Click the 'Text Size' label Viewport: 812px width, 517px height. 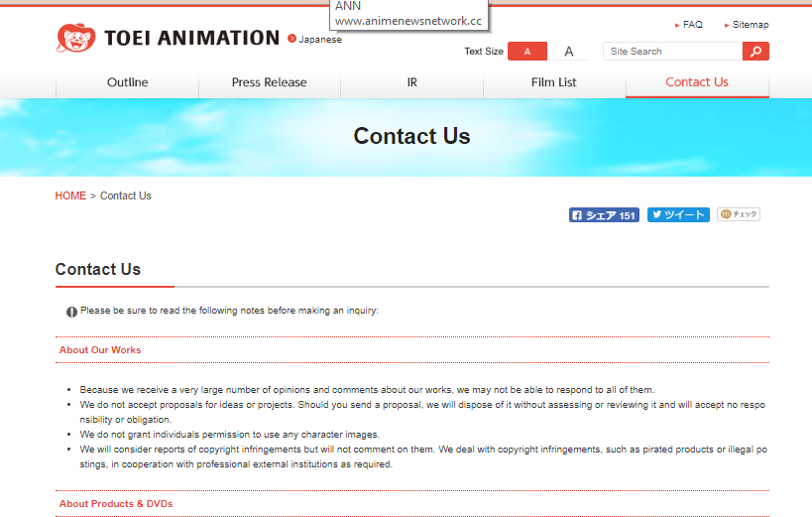pos(484,52)
